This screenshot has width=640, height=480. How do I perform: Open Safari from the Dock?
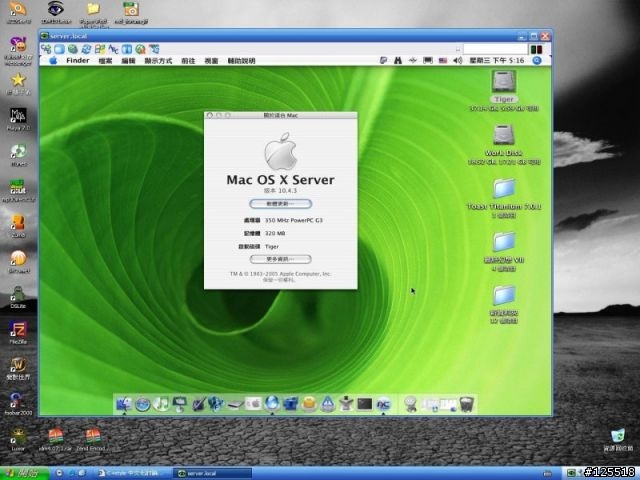pos(142,404)
